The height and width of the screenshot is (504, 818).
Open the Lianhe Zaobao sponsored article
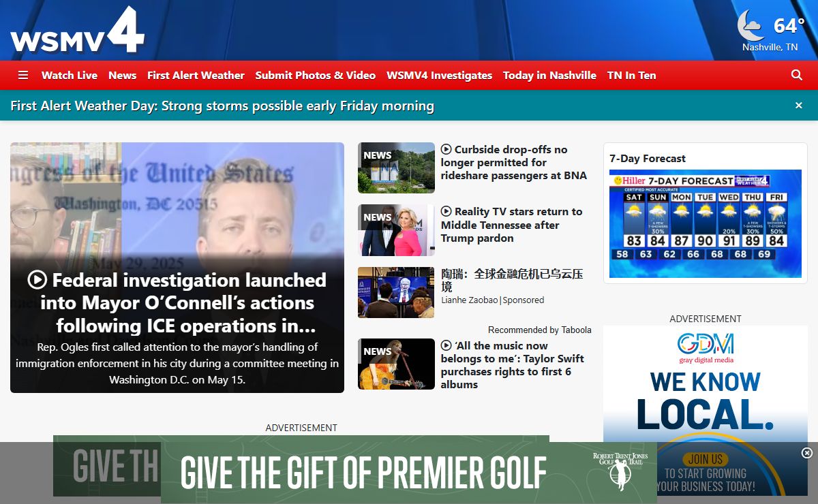pyautogui.click(x=512, y=280)
